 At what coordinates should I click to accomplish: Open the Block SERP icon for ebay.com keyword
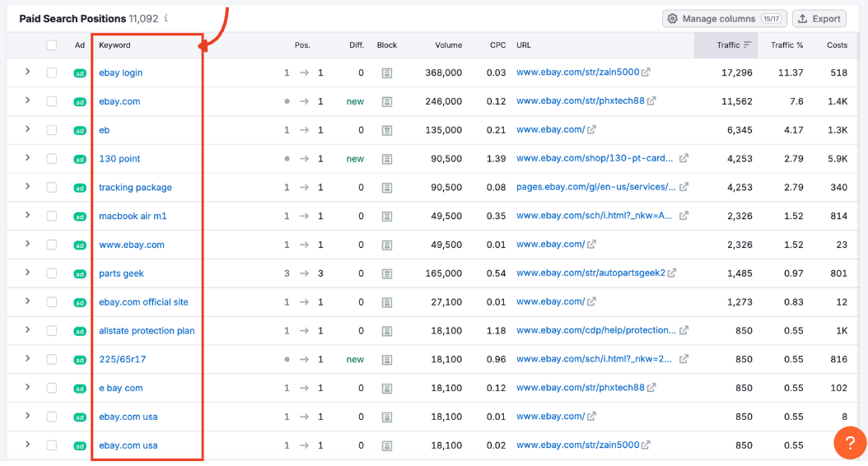(x=387, y=102)
